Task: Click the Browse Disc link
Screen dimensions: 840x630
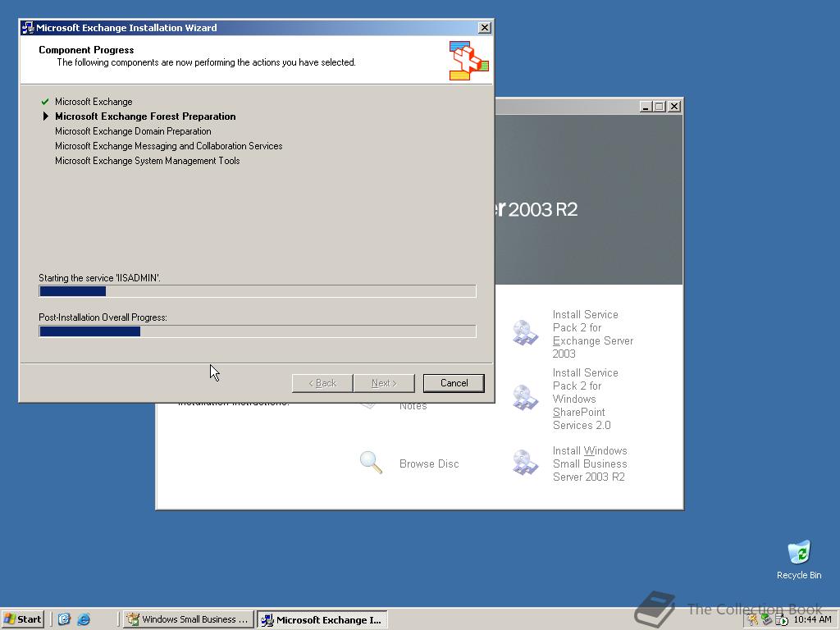Action: 429,464
